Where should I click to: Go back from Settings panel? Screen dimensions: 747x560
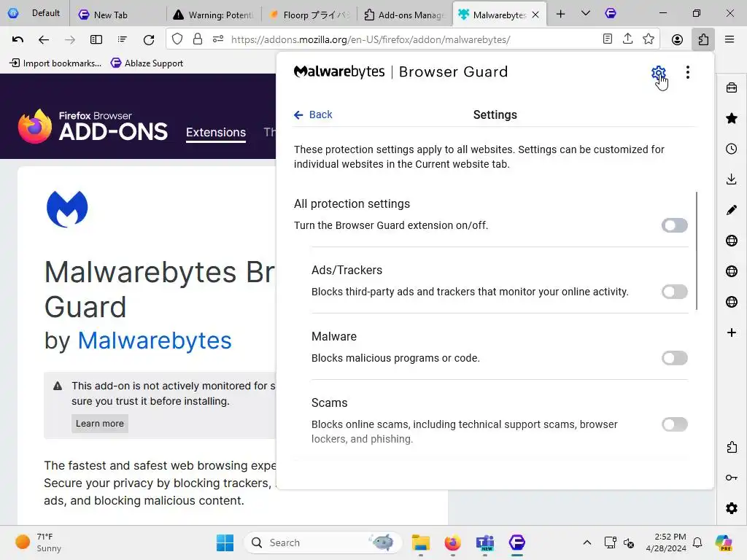point(313,114)
